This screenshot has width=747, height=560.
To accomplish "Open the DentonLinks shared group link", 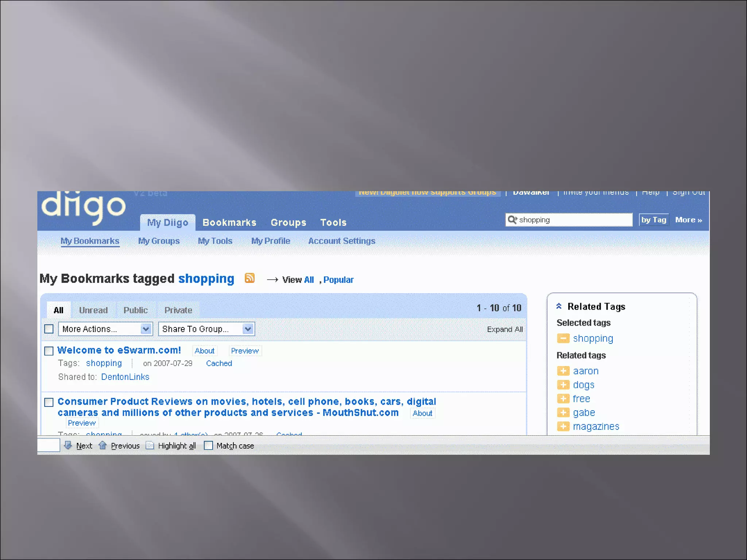I will point(125,377).
